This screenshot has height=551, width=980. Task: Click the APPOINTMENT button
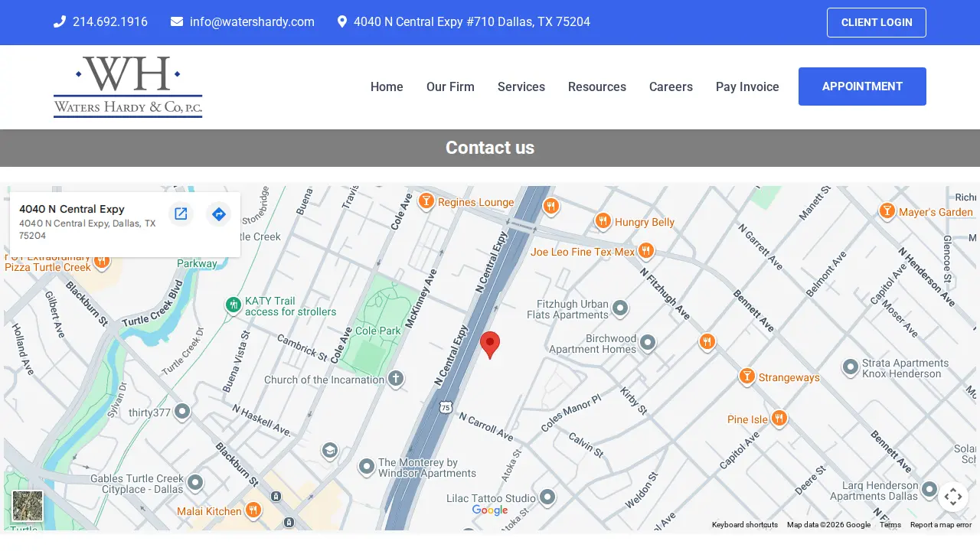click(862, 86)
